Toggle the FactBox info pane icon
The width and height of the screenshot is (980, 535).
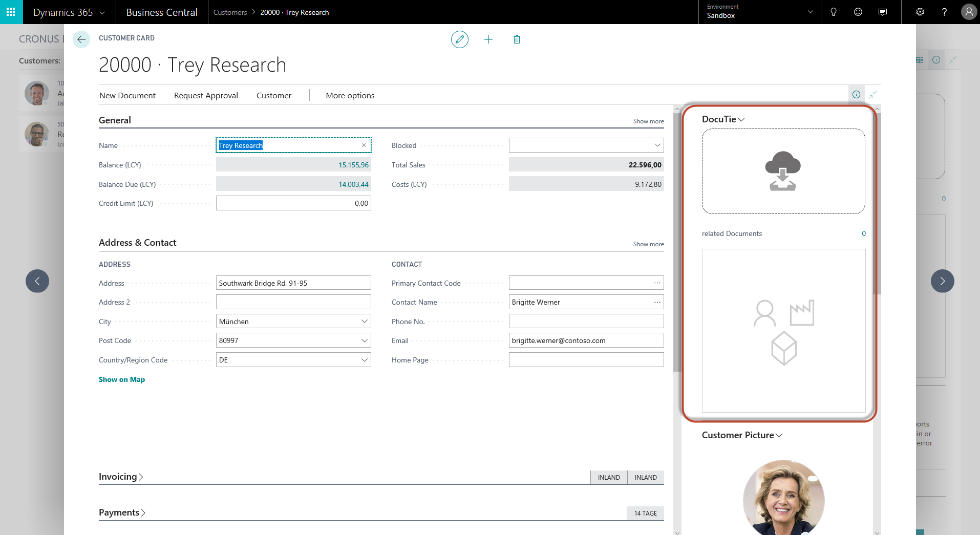[x=856, y=94]
